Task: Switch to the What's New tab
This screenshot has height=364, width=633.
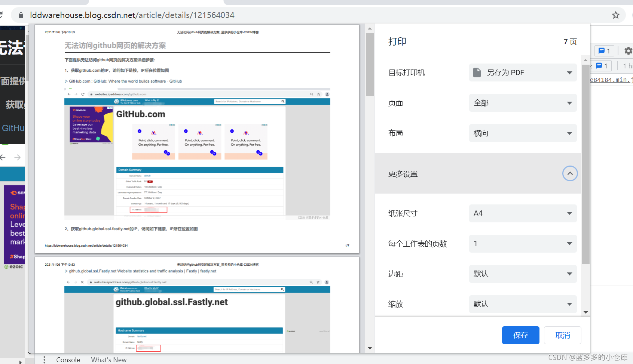Action: 109,360
